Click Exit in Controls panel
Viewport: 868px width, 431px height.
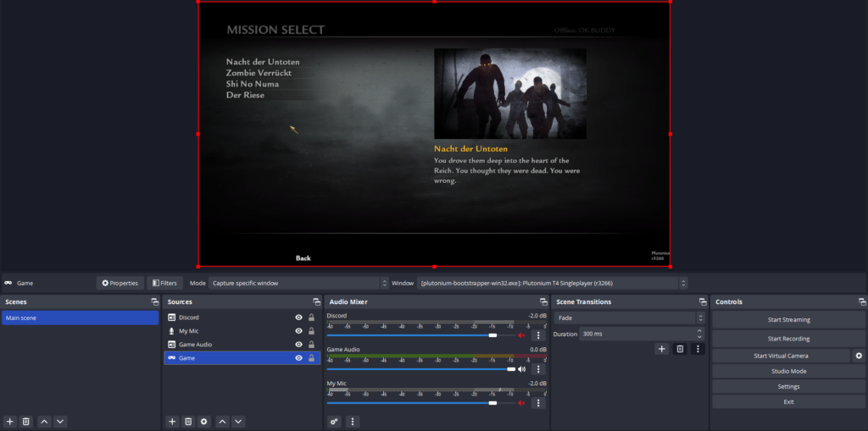pos(789,401)
